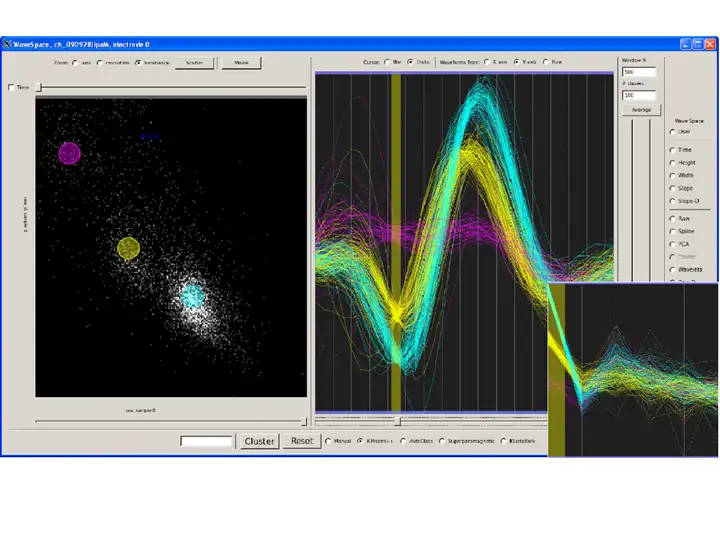Select the KlustaKwik clustering method
This screenshot has width=720, height=540.
tap(503, 441)
